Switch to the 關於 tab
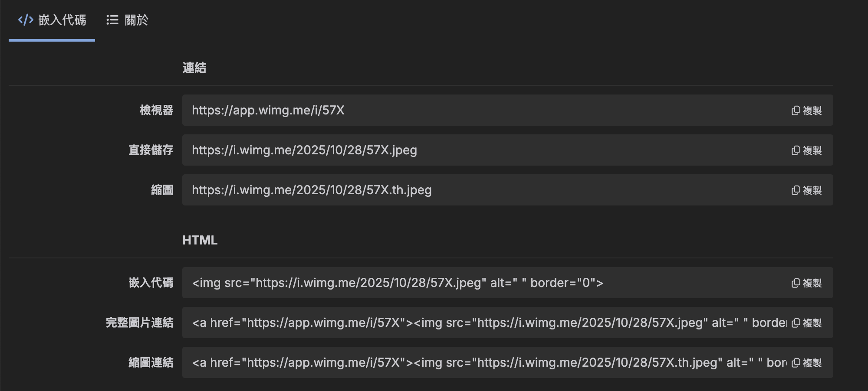Image resolution: width=868 pixels, height=391 pixels. (x=136, y=20)
